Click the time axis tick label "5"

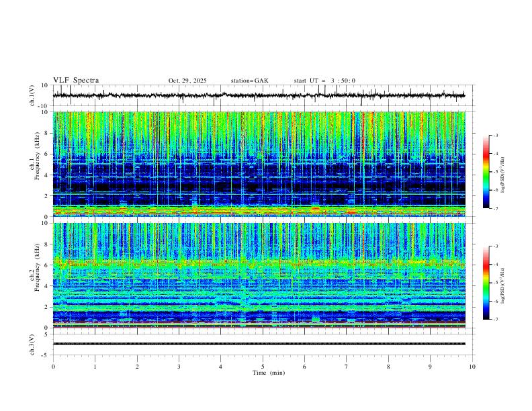tap(263, 367)
